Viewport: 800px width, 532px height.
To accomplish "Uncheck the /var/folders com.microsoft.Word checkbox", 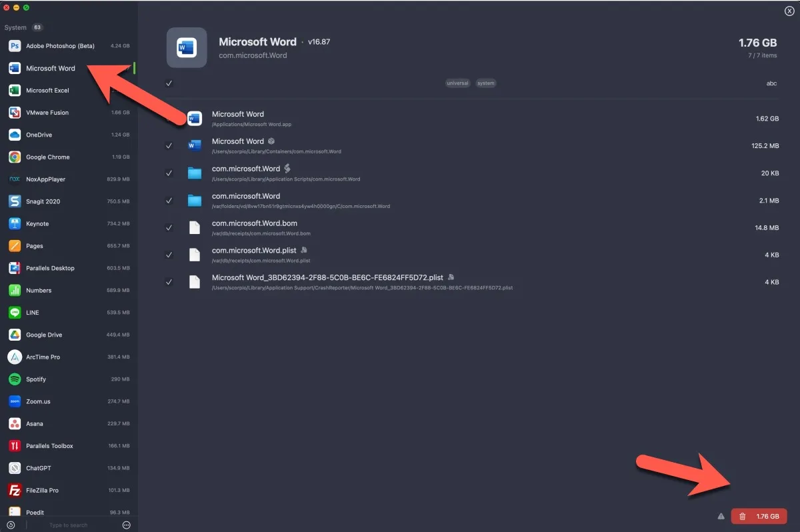I will (x=169, y=201).
